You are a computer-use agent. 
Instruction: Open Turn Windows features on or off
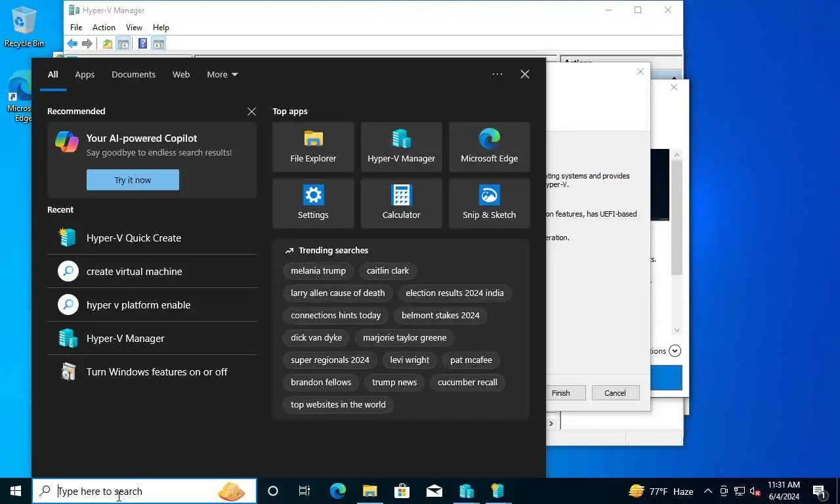click(x=152, y=371)
